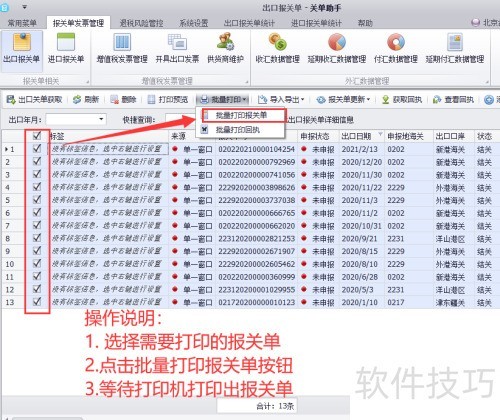
Task: Click the 打印预览 toolbar button
Action: coord(168,99)
